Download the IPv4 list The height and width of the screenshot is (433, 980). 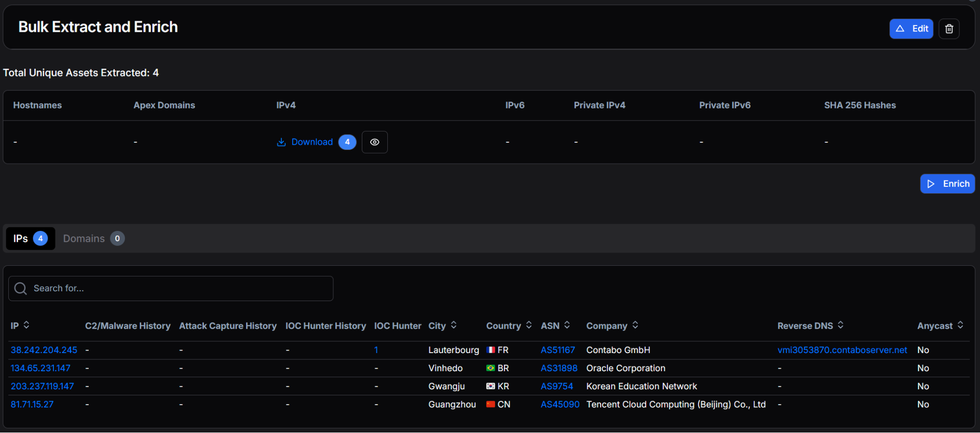point(305,142)
